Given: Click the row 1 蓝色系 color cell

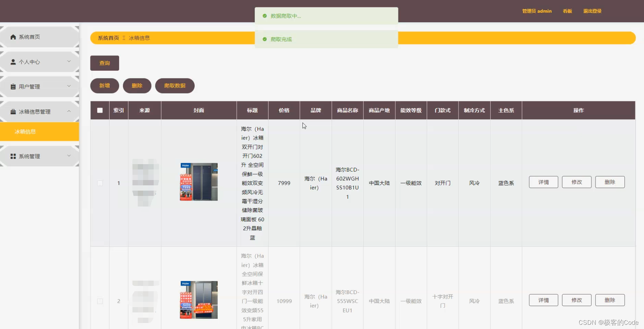Looking at the screenshot, I should point(506,183).
